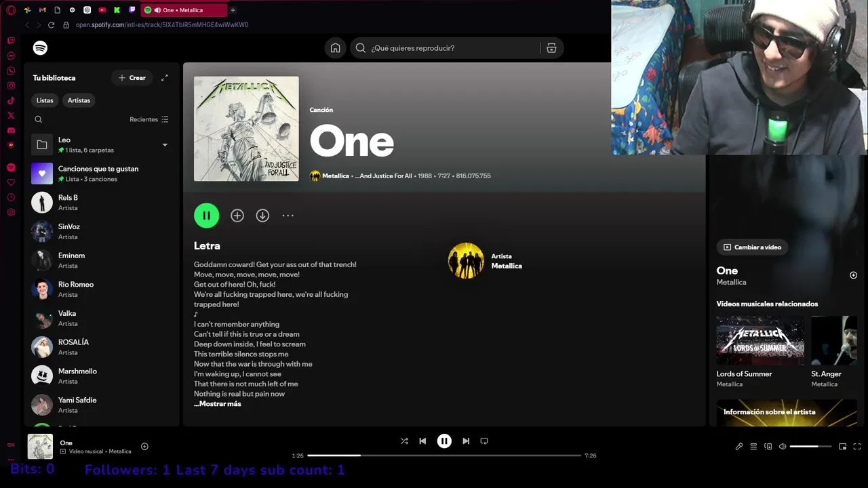
Task: Open Discord in the Opera sidebar
Action: 11,130
